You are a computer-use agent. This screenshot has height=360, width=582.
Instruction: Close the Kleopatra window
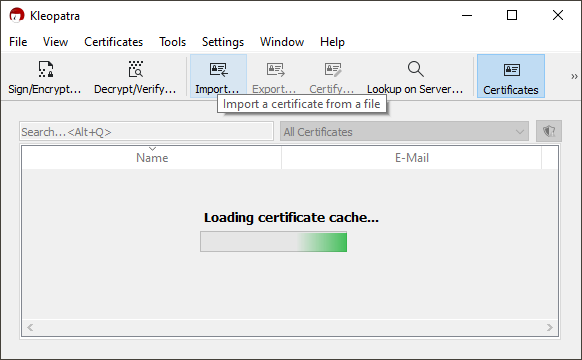click(558, 16)
